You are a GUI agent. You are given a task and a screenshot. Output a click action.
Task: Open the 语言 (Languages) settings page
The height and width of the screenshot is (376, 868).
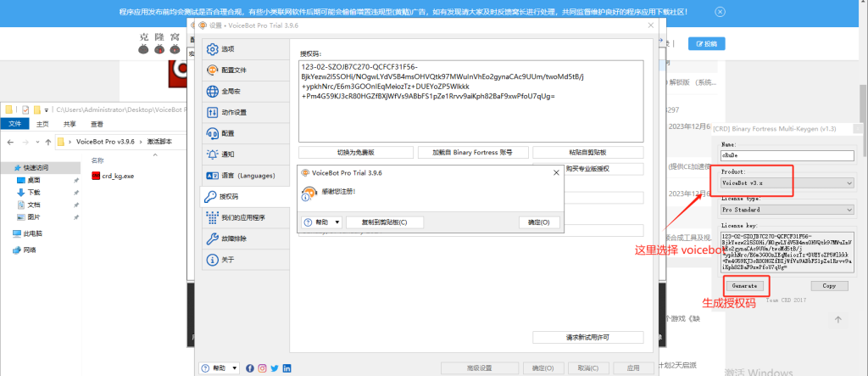(245, 176)
